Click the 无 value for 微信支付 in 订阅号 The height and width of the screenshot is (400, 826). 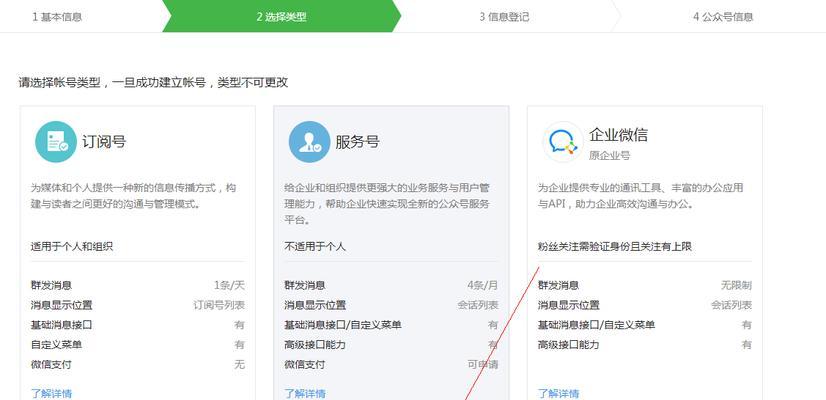[x=240, y=364]
